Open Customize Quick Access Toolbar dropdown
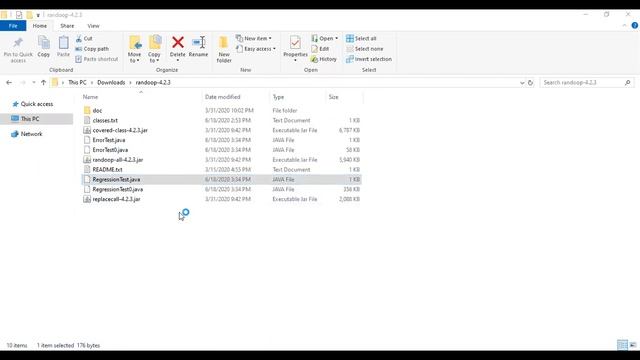Image resolution: width=640 pixels, height=360 pixels. pos(38,15)
